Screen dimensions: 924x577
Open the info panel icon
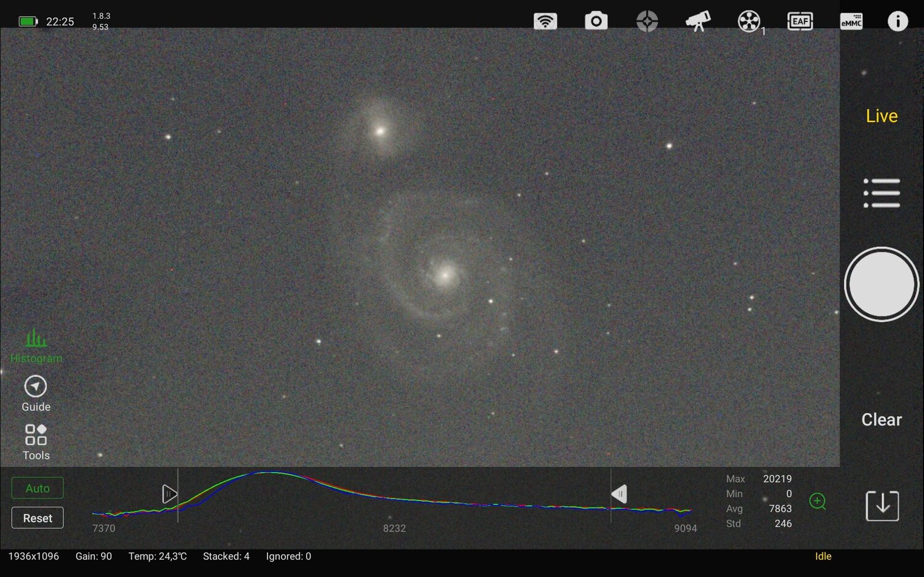tap(898, 21)
